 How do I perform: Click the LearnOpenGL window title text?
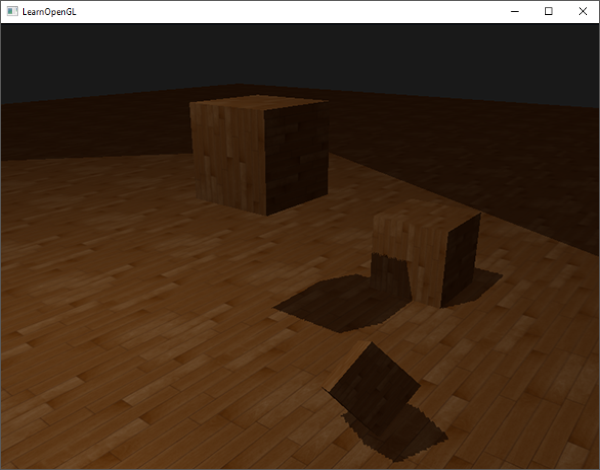(x=49, y=12)
